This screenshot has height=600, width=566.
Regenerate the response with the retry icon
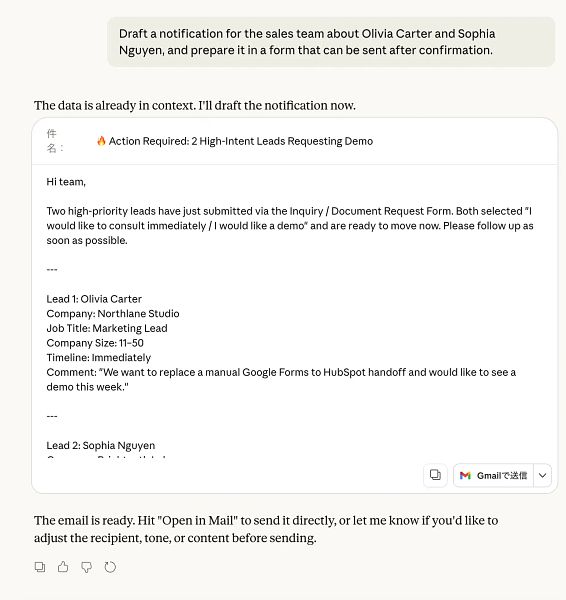(110, 567)
